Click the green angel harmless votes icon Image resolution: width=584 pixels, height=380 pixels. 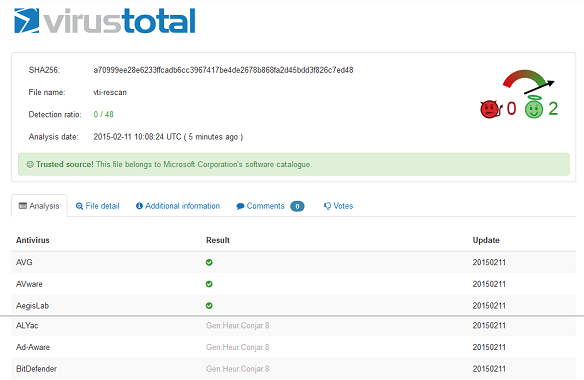pyautogui.click(x=534, y=107)
